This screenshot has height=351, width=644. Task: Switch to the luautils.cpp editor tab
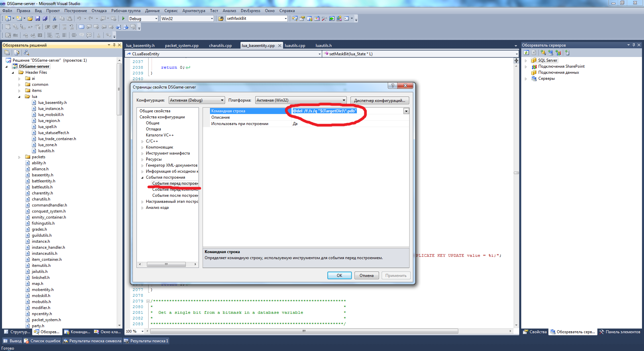click(x=295, y=46)
